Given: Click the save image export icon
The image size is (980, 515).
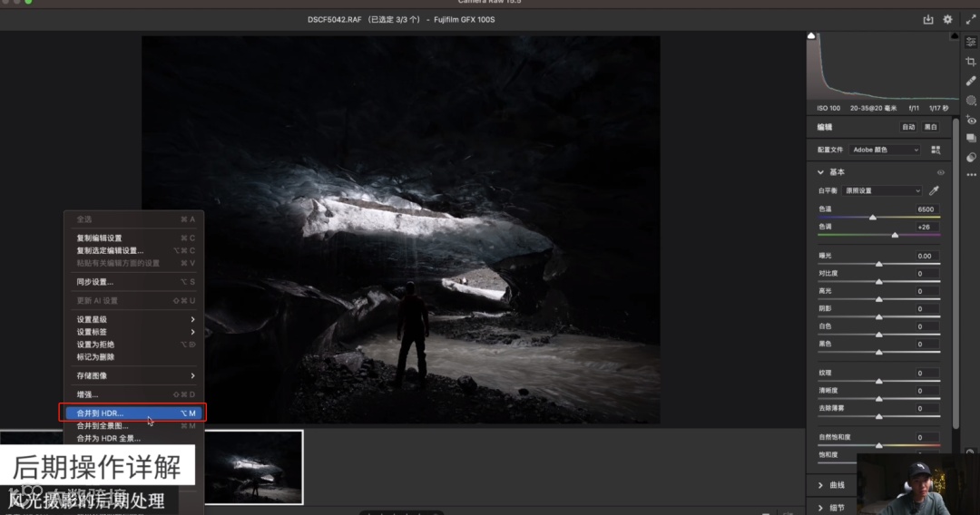Looking at the screenshot, I should (x=928, y=19).
